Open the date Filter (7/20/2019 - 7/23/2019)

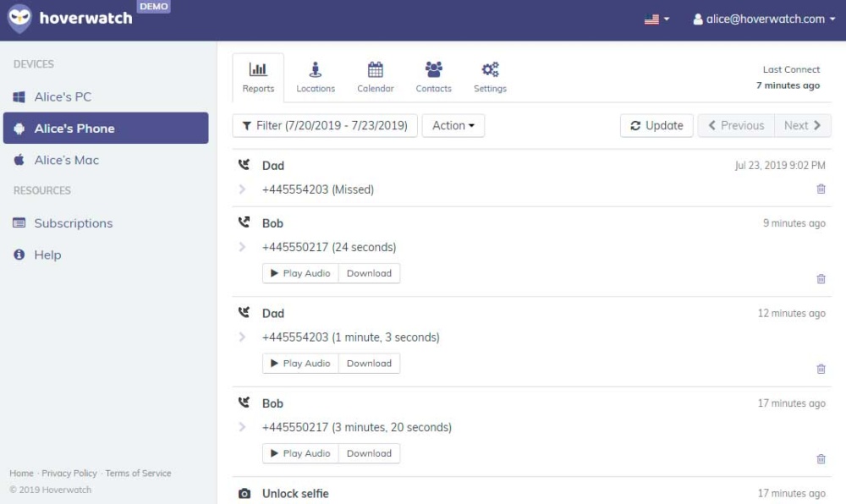pos(325,126)
